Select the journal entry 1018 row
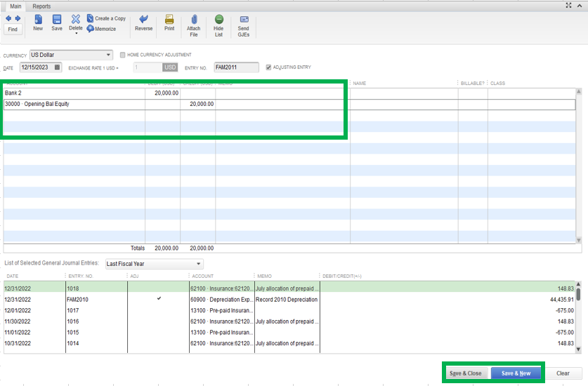 point(289,288)
